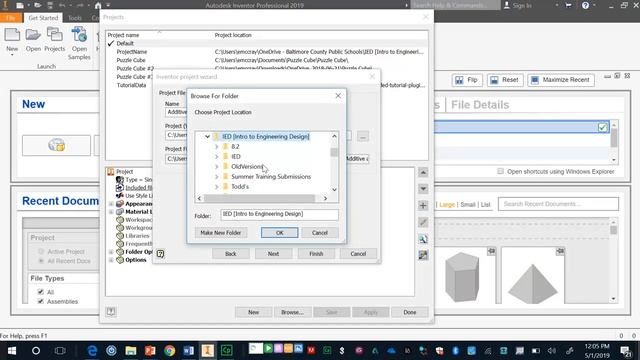This screenshot has width=640, height=360.
Task: Select the All Recent Docs radio button
Action: [x=41, y=261]
